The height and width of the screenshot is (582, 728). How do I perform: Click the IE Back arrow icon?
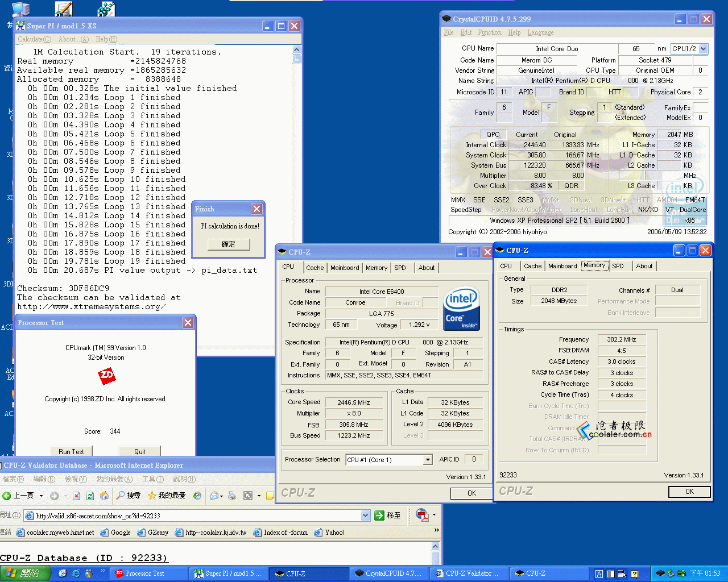7,496
